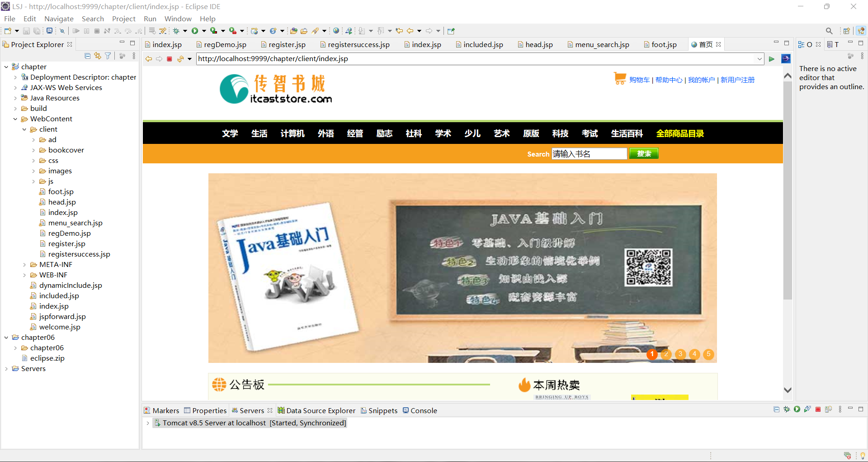
Task: Run the application with the green Run icon
Action: point(195,31)
